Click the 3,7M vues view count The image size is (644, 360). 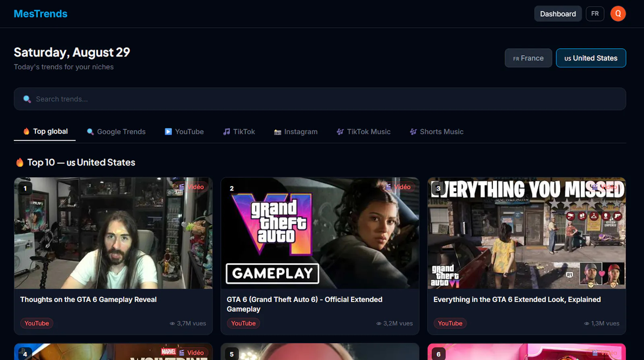pyautogui.click(x=188, y=323)
